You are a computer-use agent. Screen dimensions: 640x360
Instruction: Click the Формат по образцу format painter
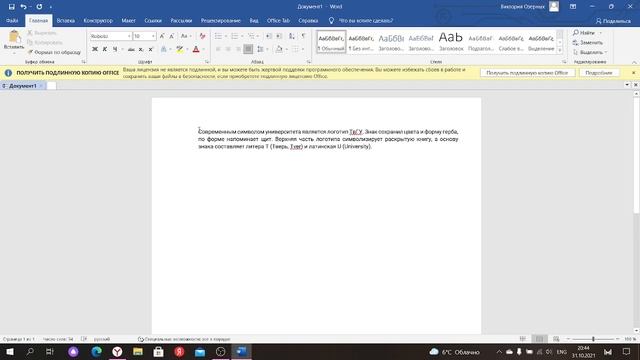(x=54, y=52)
